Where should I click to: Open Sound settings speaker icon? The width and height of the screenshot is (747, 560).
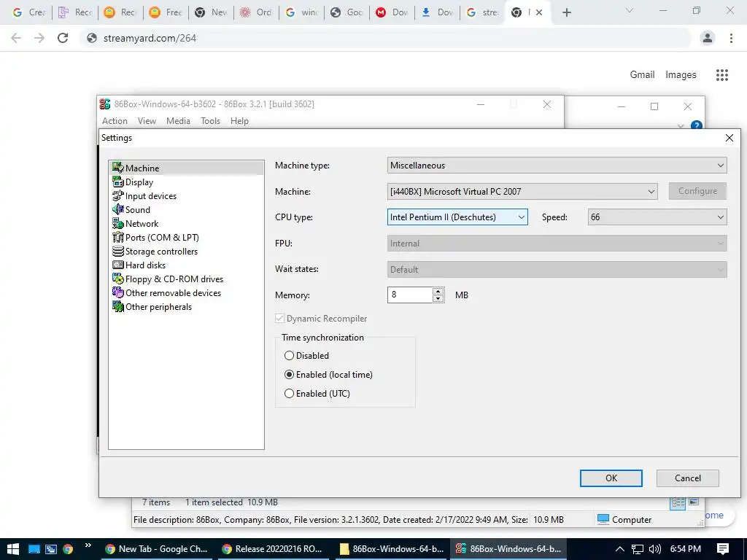click(x=117, y=209)
